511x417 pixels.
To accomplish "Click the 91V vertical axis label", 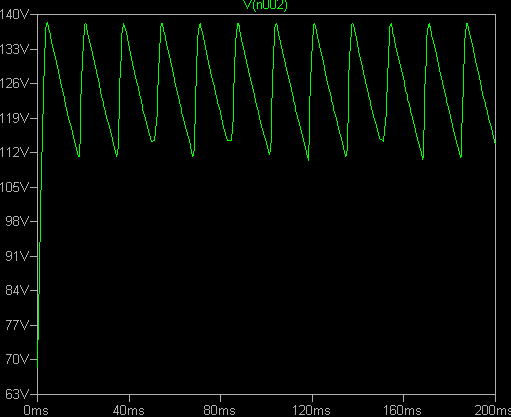I will tap(17, 256).
